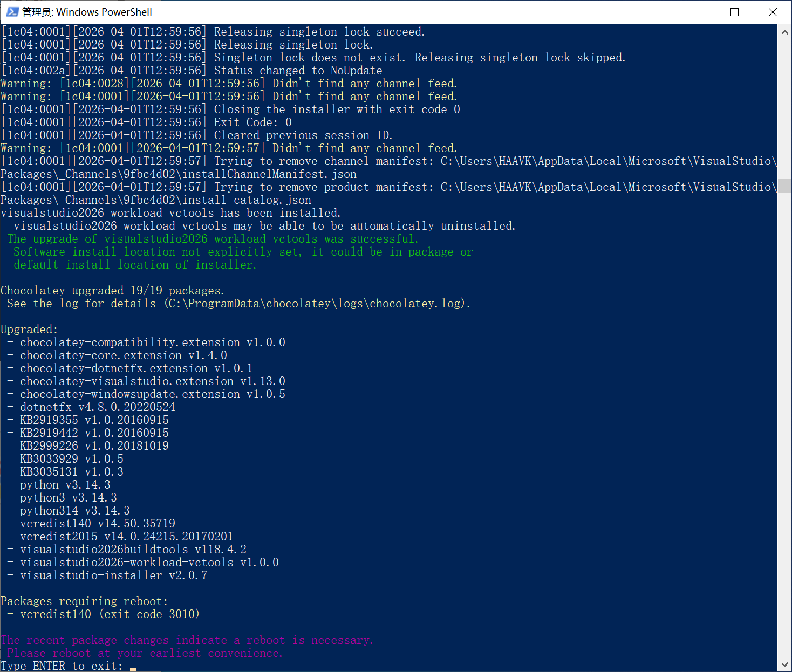This screenshot has width=792, height=672.
Task: Click the chocolatey.log file path text
Action: click(x=316, y=304)
